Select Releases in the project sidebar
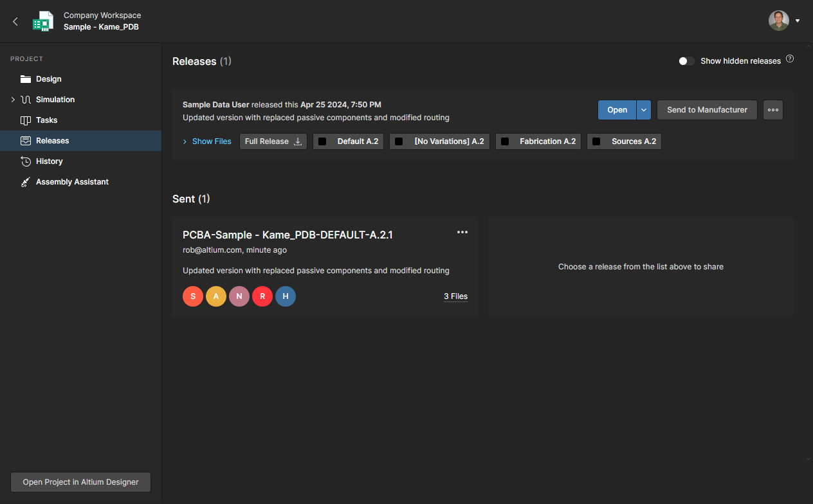The image size is (813, 504). 52,141
